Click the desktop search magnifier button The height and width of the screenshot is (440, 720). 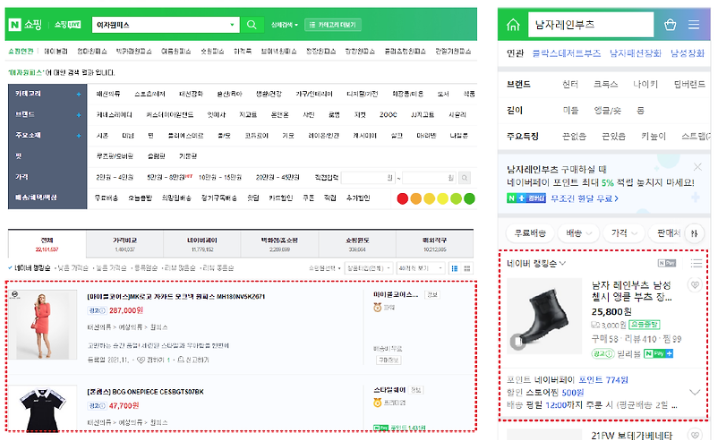coord(252,24)
